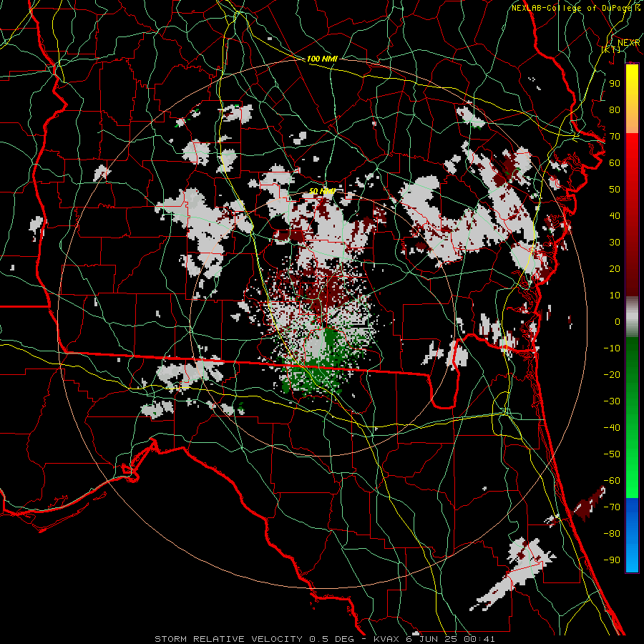644x644 pixels.
Task: Click the -40 value on the velocity scale
Action: click(x=612, y=428)
